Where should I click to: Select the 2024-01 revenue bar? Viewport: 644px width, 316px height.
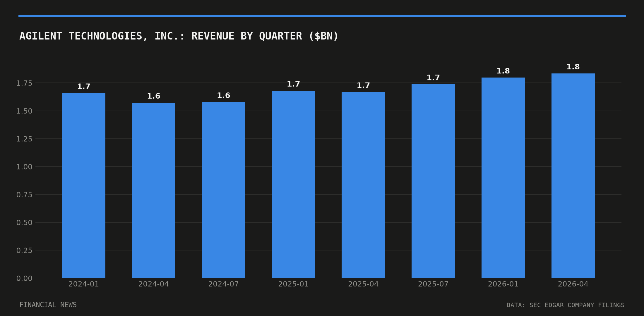click(84, 186)
